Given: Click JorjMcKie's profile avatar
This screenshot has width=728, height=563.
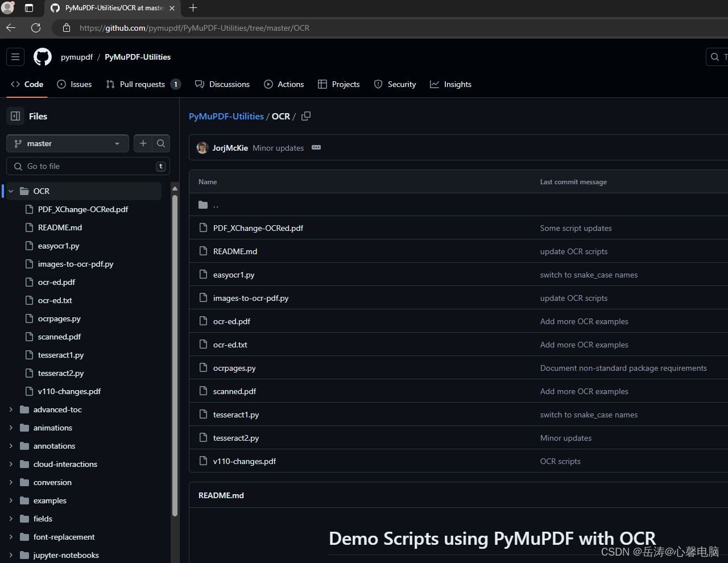Looking at the screenshot, I should point(202,147).
